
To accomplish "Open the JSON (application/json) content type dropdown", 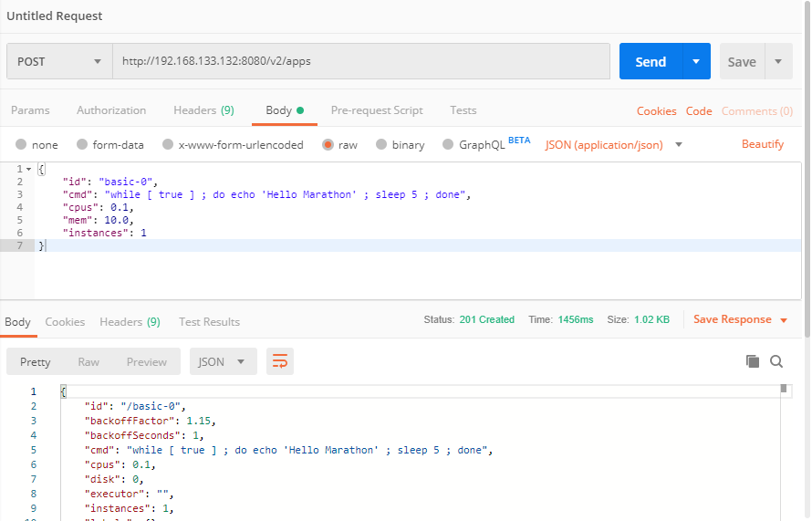I will coord(615,144).
